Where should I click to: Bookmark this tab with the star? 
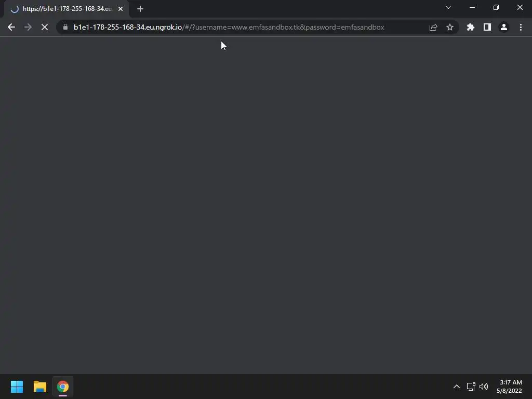click(450, 27)
